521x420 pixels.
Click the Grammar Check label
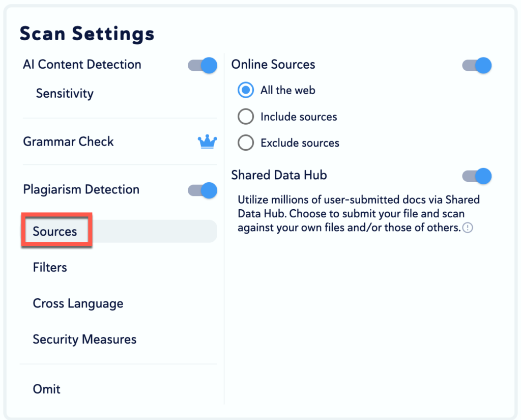68,142
